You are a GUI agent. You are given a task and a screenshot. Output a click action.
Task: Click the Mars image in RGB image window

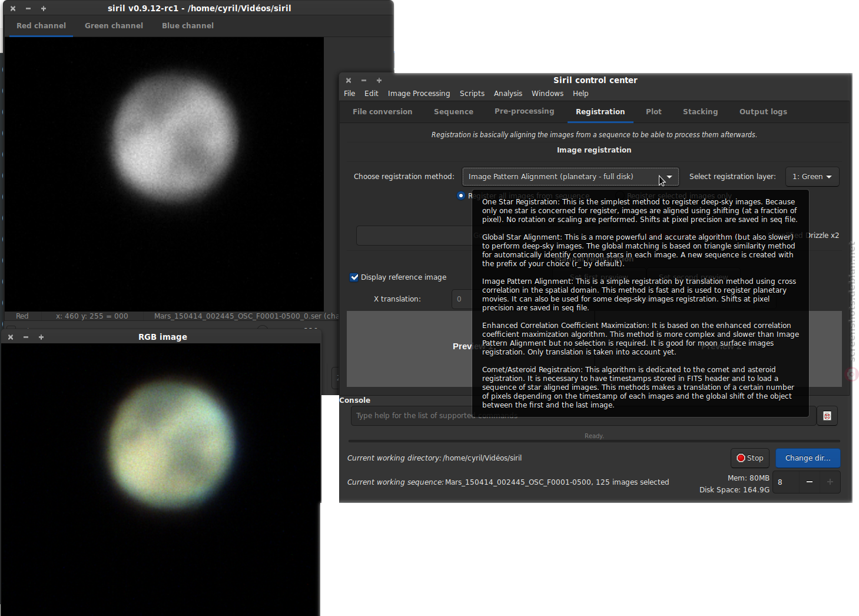[171, 444]
